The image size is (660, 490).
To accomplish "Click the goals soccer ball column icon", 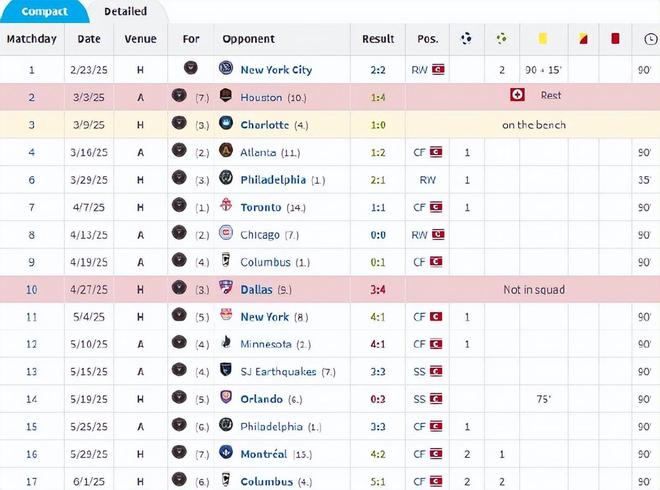I will pyautogui.click(x=467, y=39).
